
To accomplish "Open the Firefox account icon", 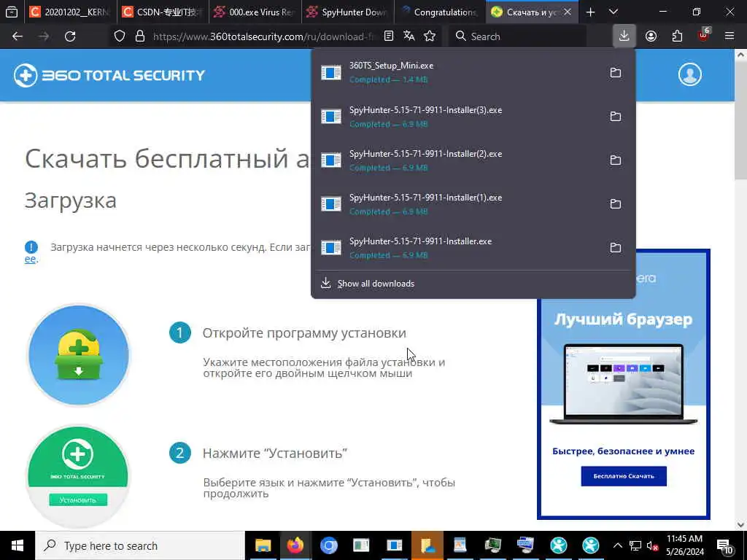I will (x=651, y=36).
